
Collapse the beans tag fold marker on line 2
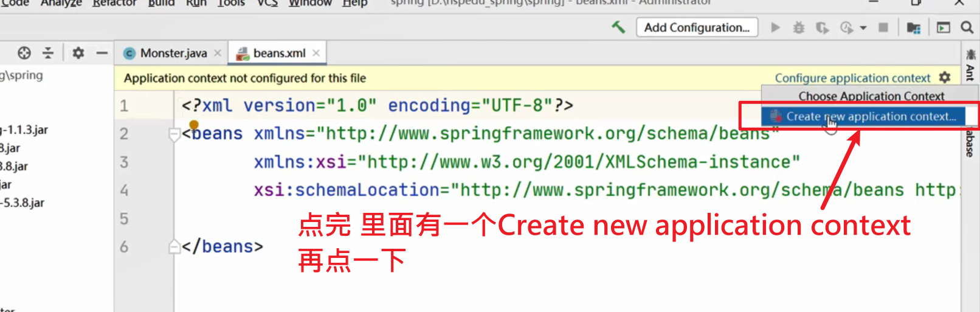coord(174,134)
